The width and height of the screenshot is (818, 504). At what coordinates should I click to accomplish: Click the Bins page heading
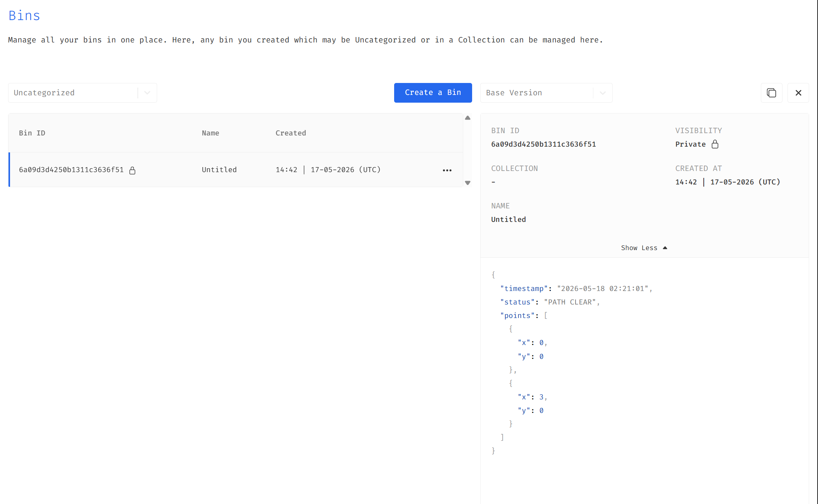24,16
